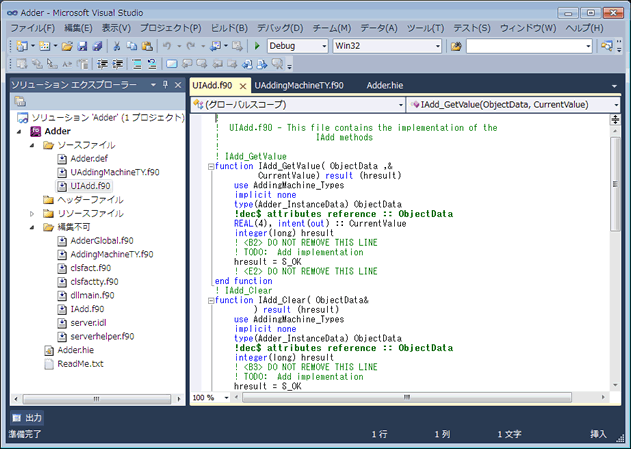Open the Debug configuration dropdown

point(322,46)
